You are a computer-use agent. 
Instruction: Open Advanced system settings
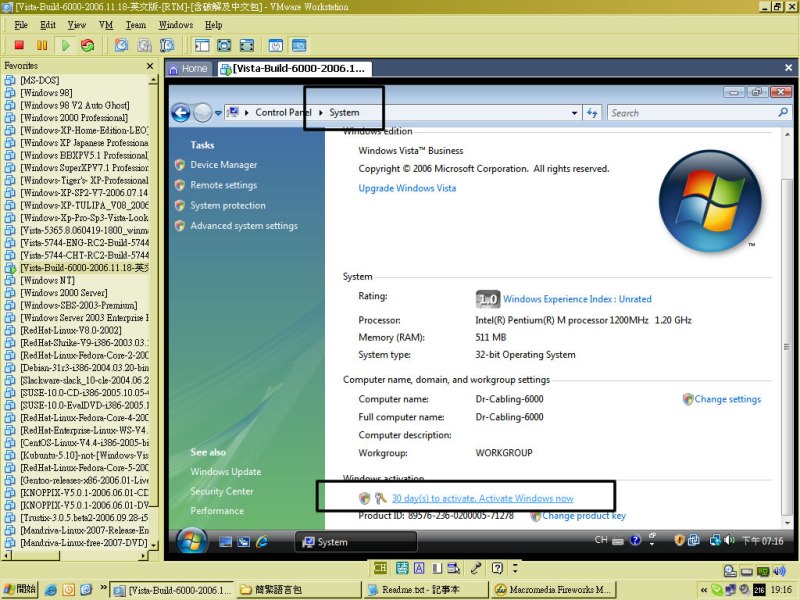click(x=244, y=226)
